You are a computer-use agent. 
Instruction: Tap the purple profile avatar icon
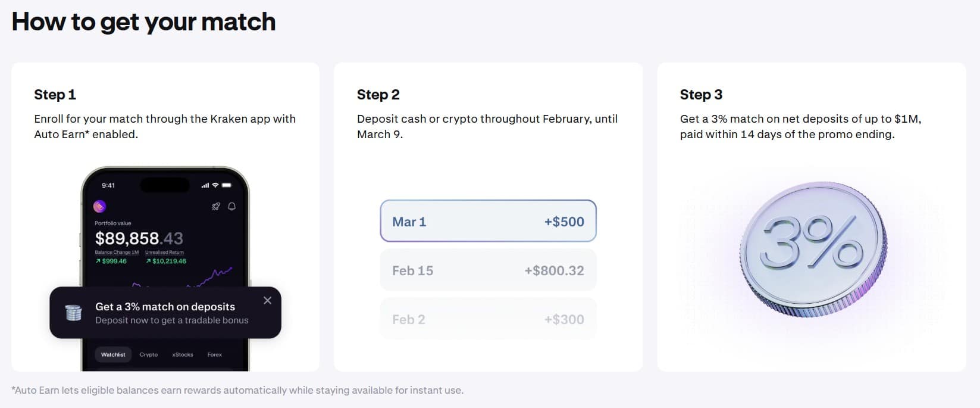point(99,206)
